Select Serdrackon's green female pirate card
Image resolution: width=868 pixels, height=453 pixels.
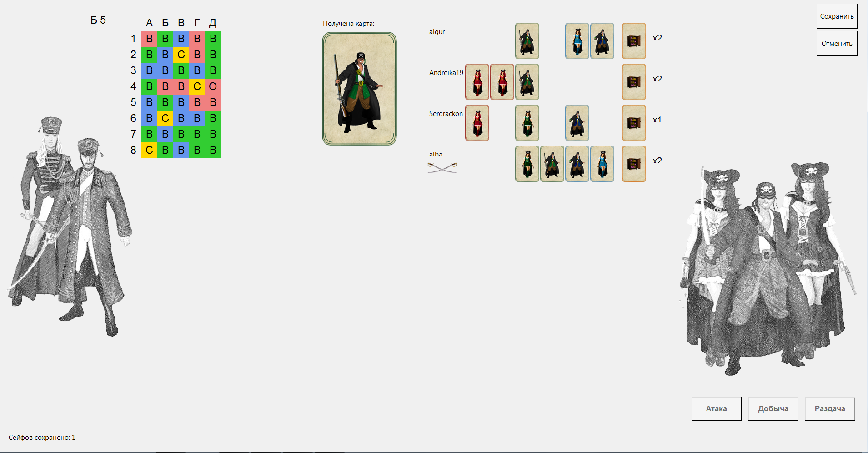pyautogui.click(x=527, y=123)
